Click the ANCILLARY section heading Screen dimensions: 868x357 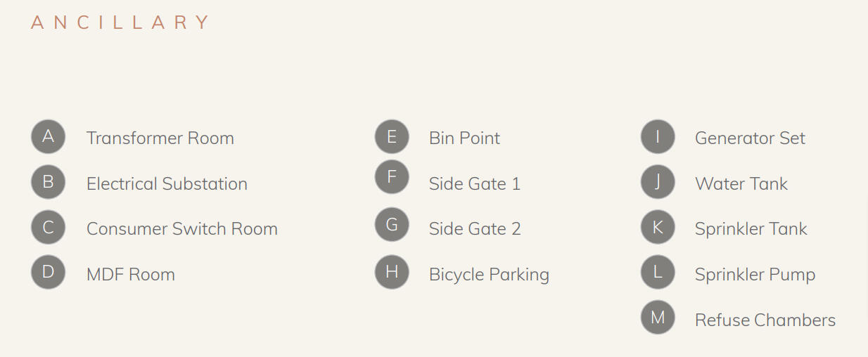pos(120,22)
